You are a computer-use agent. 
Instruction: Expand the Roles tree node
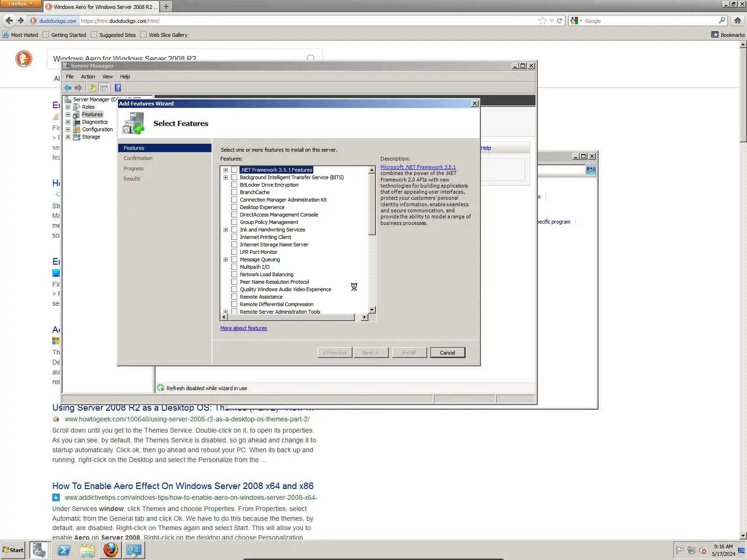click(68, 107)
